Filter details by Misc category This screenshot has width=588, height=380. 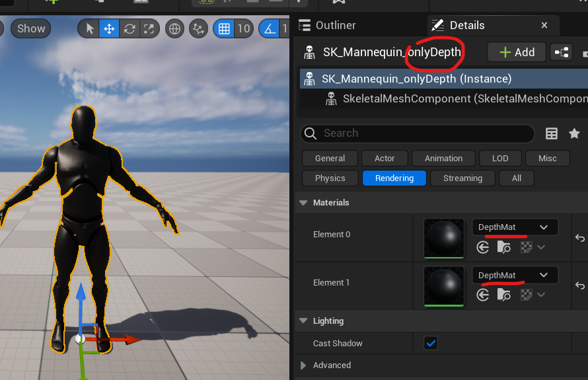pyautogui.click(x=547, y=159)
